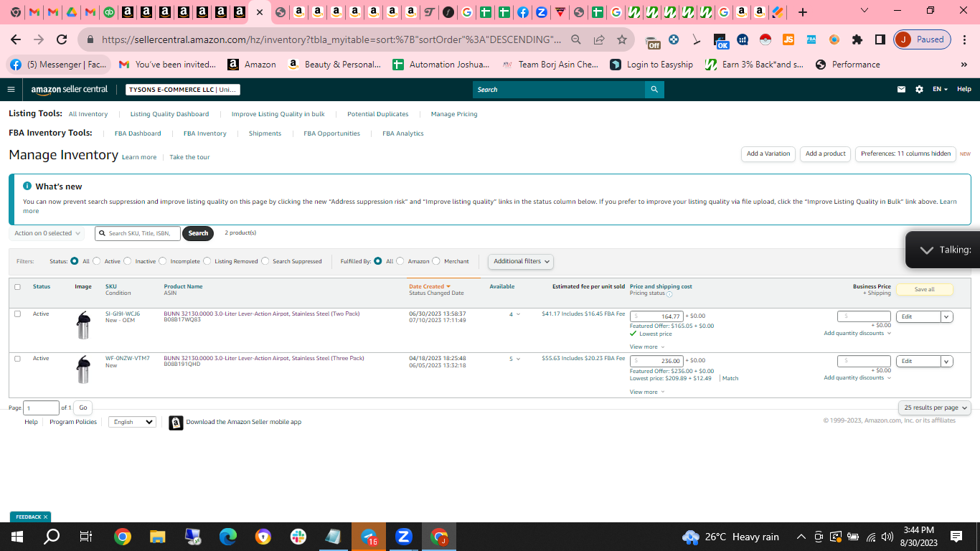The width and height of the screenshot is (980, 551).
Task: Open the EN language dropdown in the header
Action: [940, 90]
